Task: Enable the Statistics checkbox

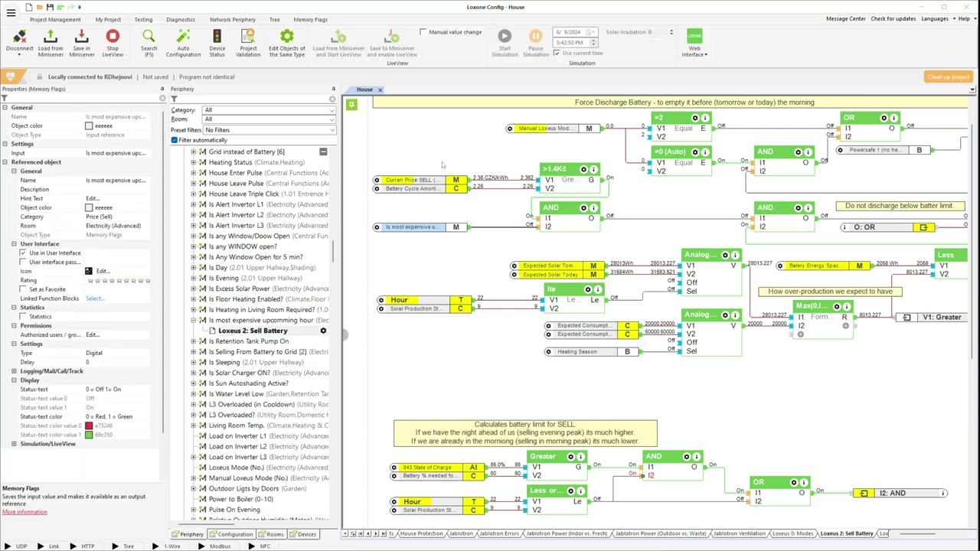Action: [24, 316]
